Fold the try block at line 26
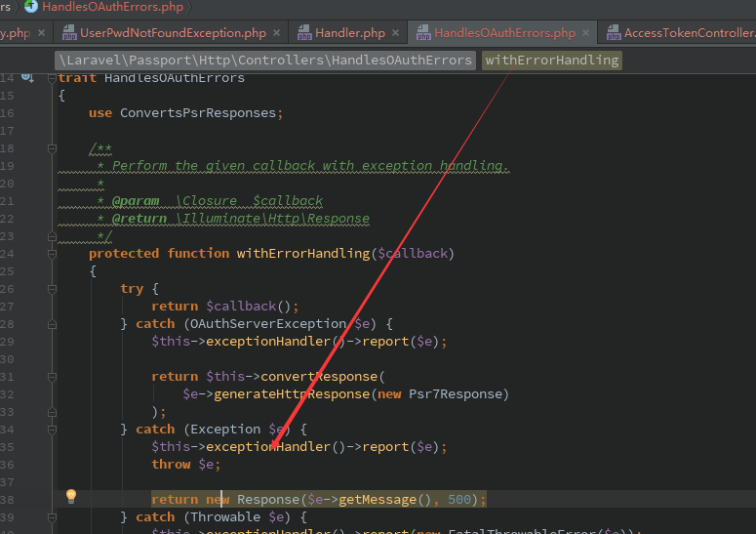The image size is (756, 534). (52, 289)
